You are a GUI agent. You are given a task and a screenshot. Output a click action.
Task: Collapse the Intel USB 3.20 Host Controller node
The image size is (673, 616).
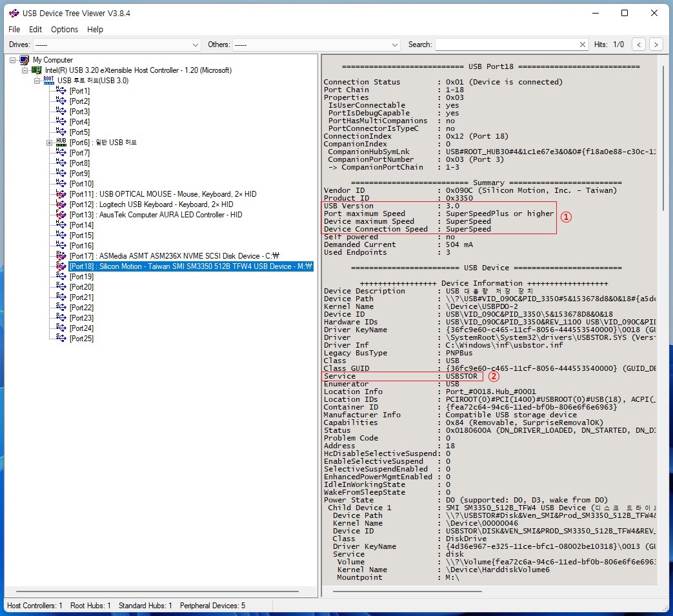pyautogui.click(x=25, y=70)
